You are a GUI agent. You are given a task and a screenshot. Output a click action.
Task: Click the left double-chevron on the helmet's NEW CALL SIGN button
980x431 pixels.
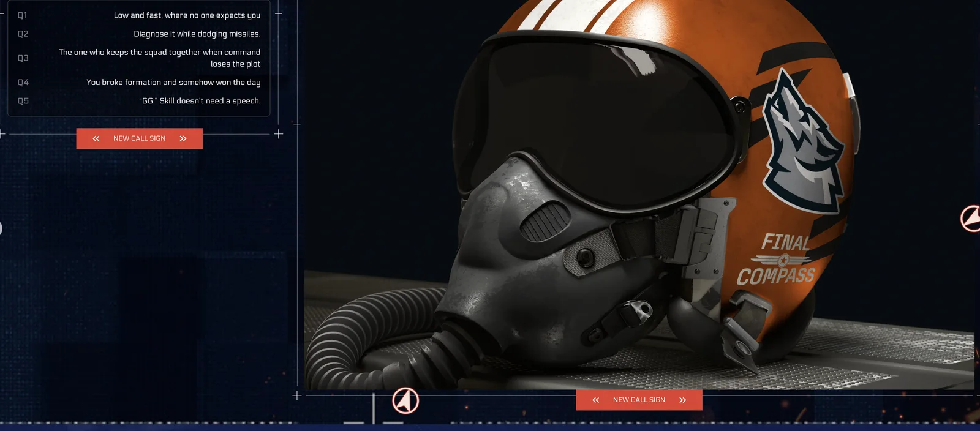point(596,400)
